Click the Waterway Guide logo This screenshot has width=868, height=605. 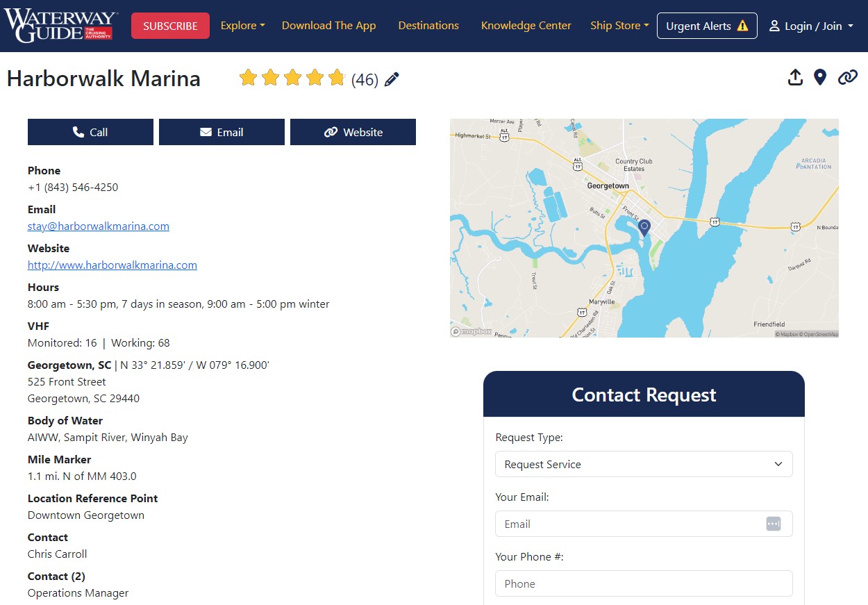61,26
